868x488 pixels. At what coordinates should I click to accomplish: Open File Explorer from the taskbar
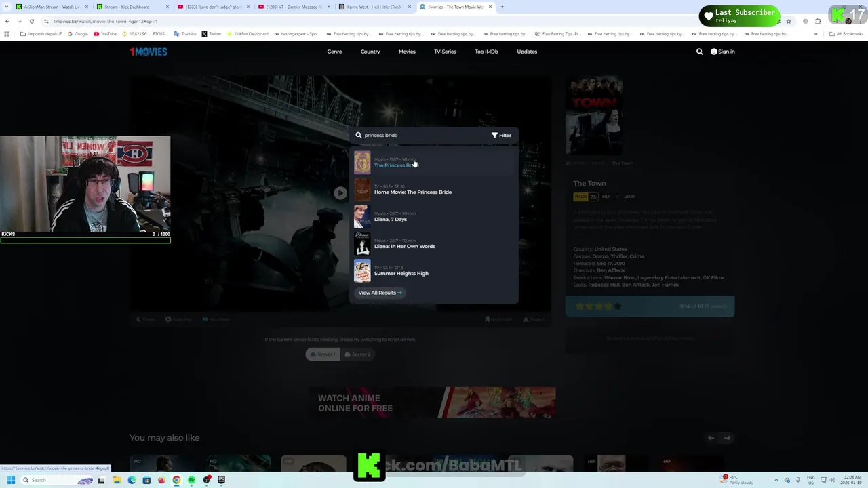[117, 480]
